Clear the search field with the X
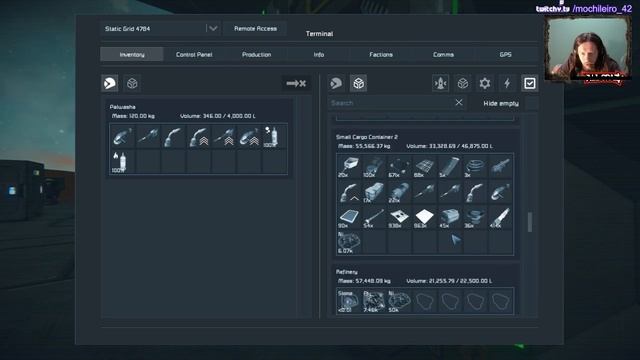 pyautogui.click(x=459, y=102)
